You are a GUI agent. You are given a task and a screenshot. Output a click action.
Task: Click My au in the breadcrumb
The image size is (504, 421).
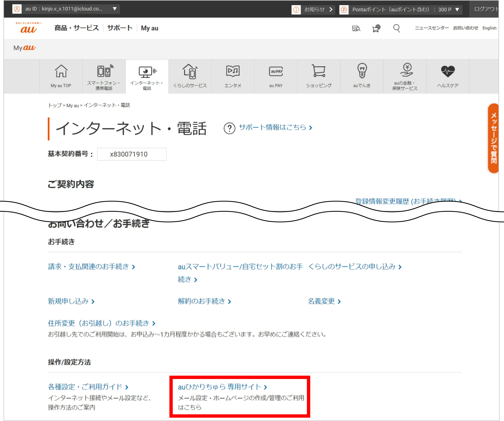click(73, 105)
